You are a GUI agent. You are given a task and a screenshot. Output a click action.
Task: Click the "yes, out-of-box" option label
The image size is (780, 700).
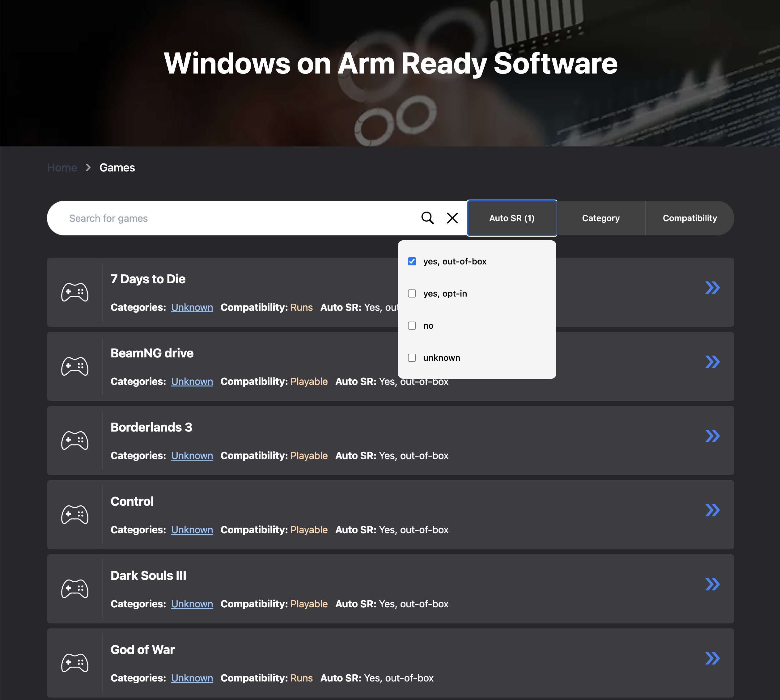pyautogui.click(x=455, y=262)
